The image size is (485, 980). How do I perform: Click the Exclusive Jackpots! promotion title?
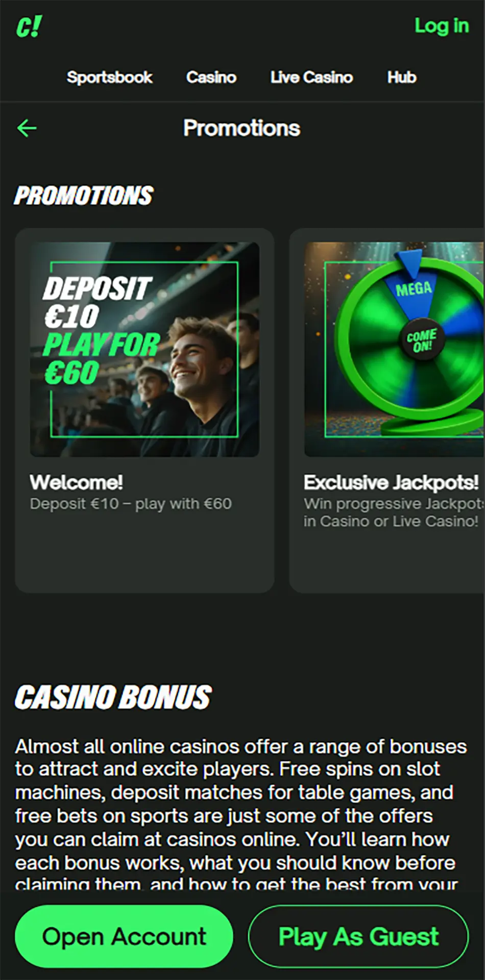coord(391,482)
